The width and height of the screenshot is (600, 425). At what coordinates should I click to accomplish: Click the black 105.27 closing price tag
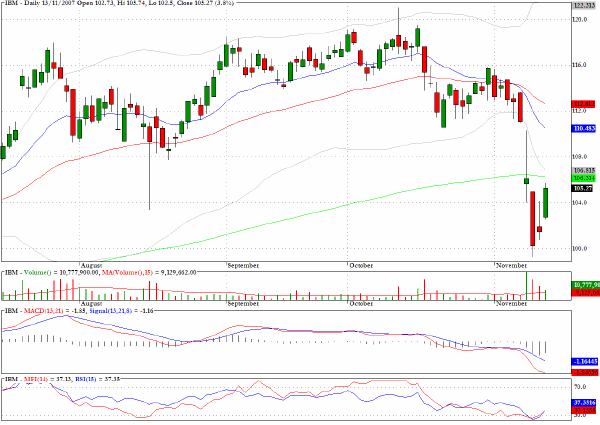(584, 188)
